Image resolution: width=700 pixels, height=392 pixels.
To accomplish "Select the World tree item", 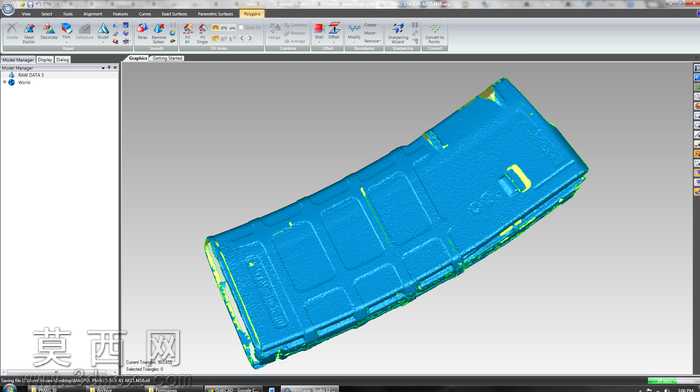I will (24, 83).
